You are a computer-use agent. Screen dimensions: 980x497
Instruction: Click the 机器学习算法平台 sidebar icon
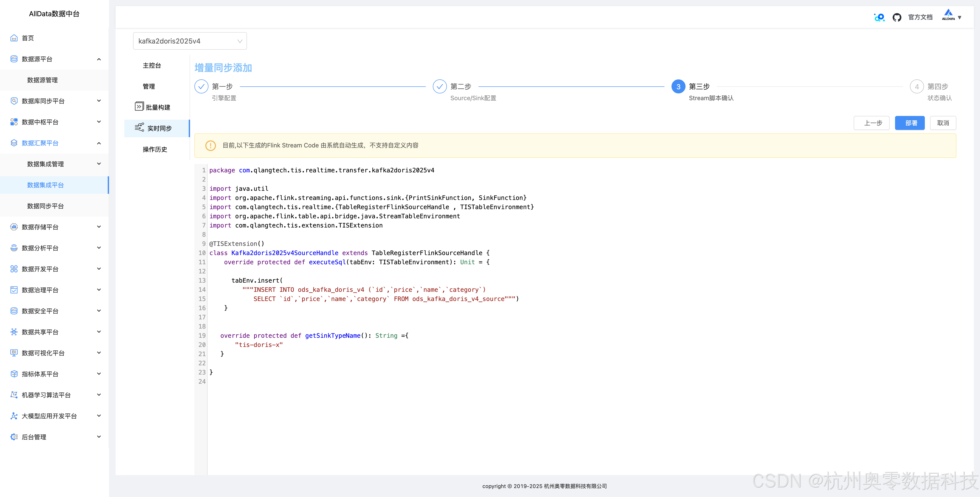point(14,395)
